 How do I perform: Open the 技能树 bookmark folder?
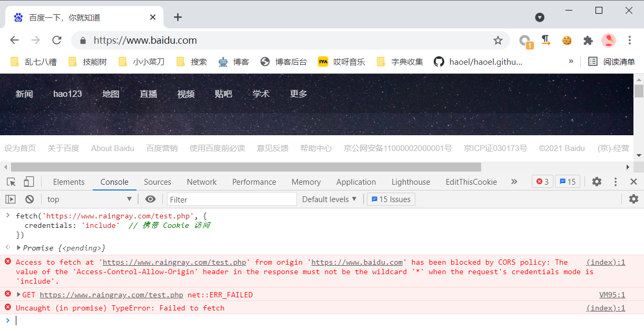[x=88, y=62]
